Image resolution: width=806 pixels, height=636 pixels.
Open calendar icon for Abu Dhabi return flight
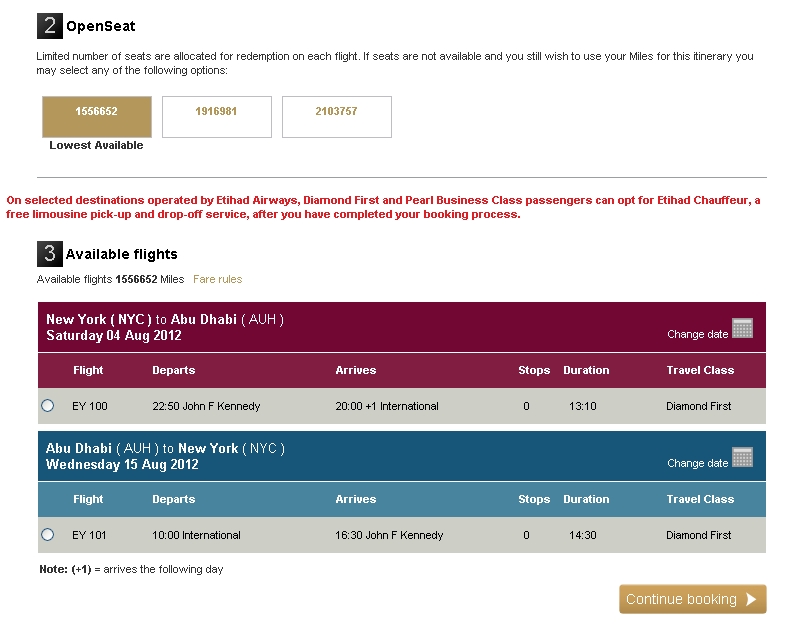[x=742, y=457]
